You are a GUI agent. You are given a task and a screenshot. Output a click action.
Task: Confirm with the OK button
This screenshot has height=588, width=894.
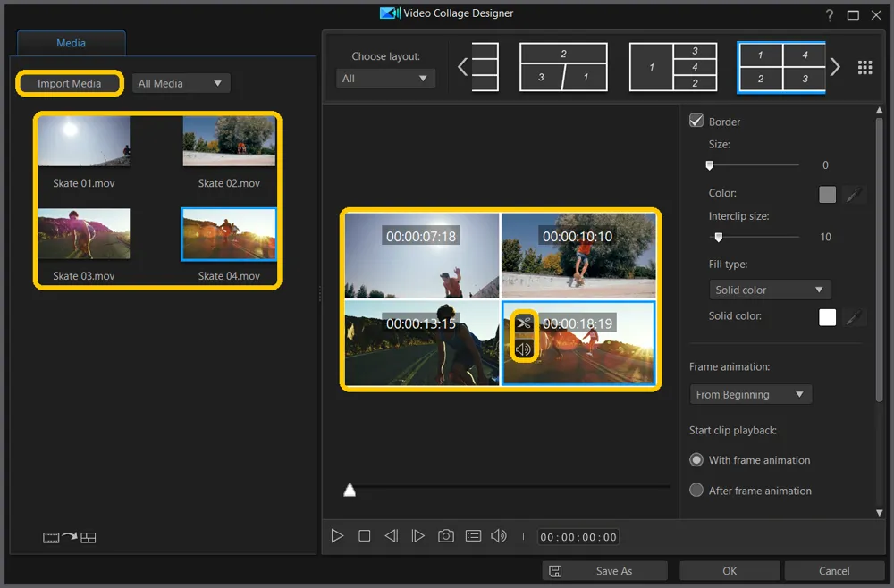pos(730,571)
